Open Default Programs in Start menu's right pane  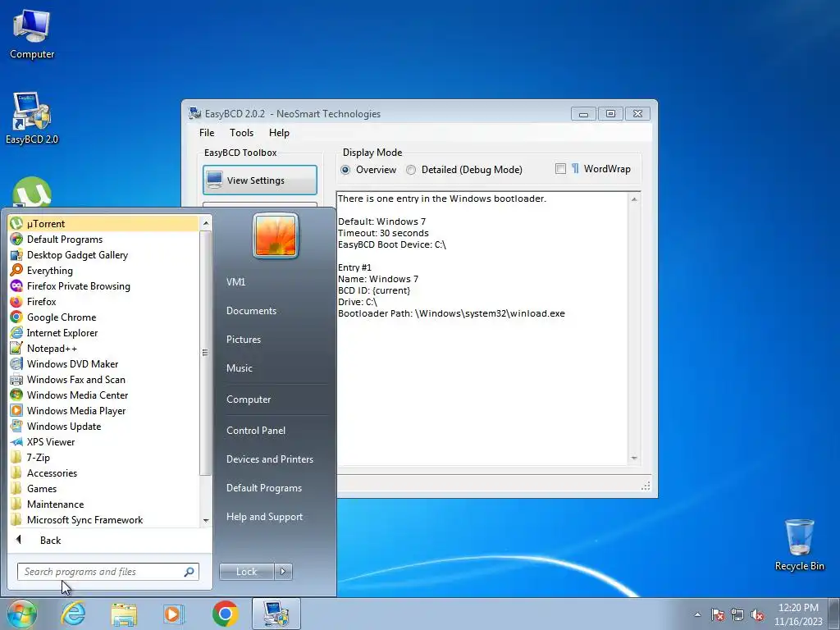point(264,488)
